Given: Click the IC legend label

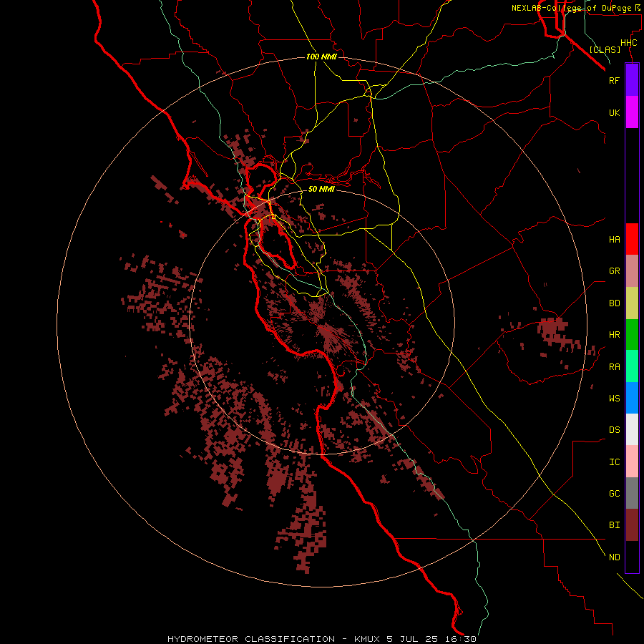Looking at the screenshot, I should (x=614, y=462).
